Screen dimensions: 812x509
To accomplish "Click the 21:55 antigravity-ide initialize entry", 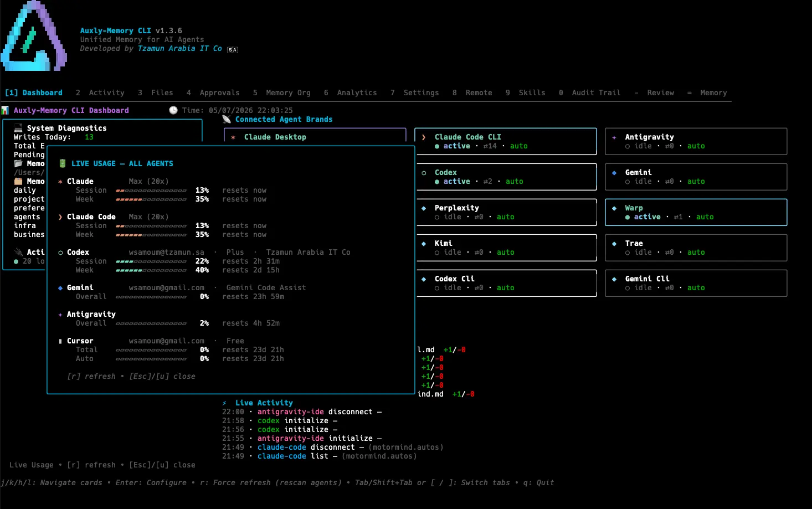I will point(302,439).
